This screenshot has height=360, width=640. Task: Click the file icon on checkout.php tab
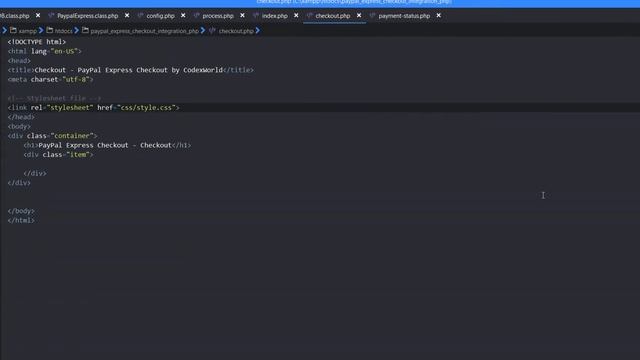[x=309, y=16]
